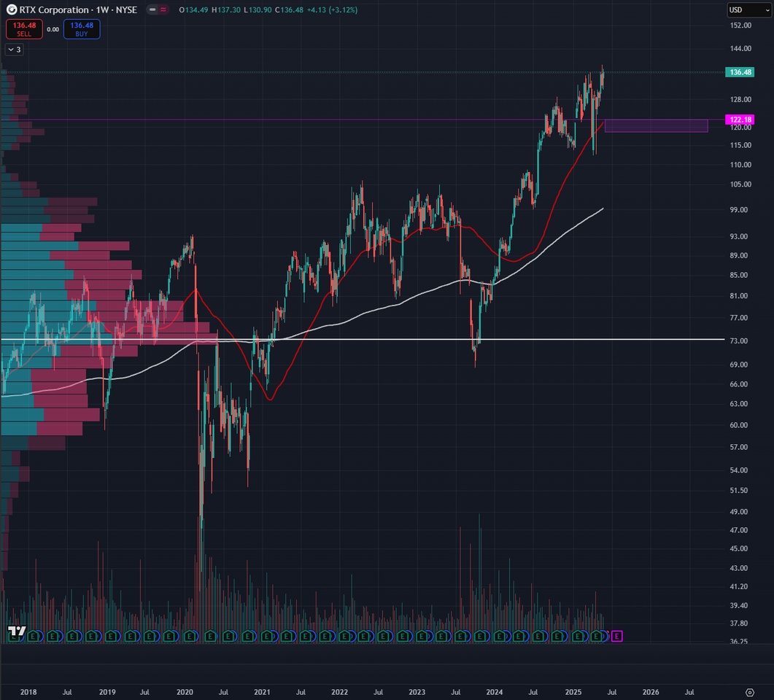The image size is (774, 700).
Task: Click the 2026 time axis label
Action: pyautogui.click(x=651, y=692)
